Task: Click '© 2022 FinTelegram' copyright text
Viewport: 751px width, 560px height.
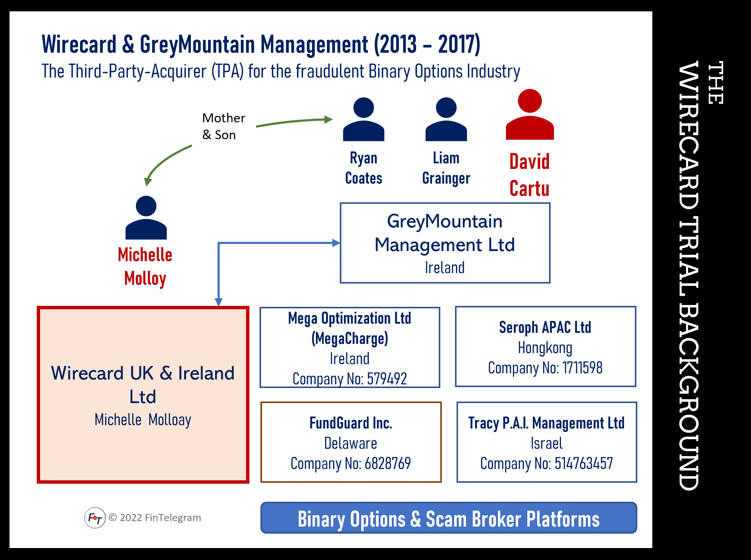Action: [x=155, y=518]
